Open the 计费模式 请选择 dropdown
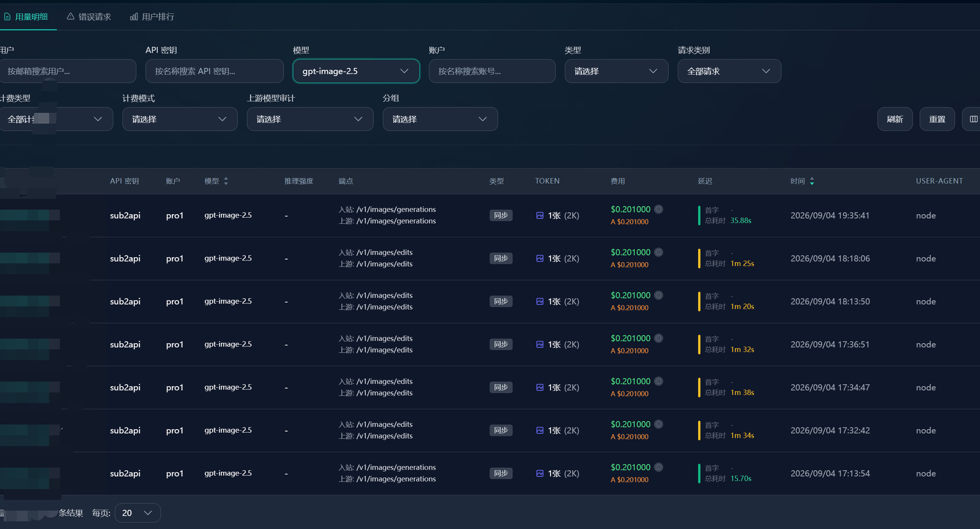 [180, 119]
